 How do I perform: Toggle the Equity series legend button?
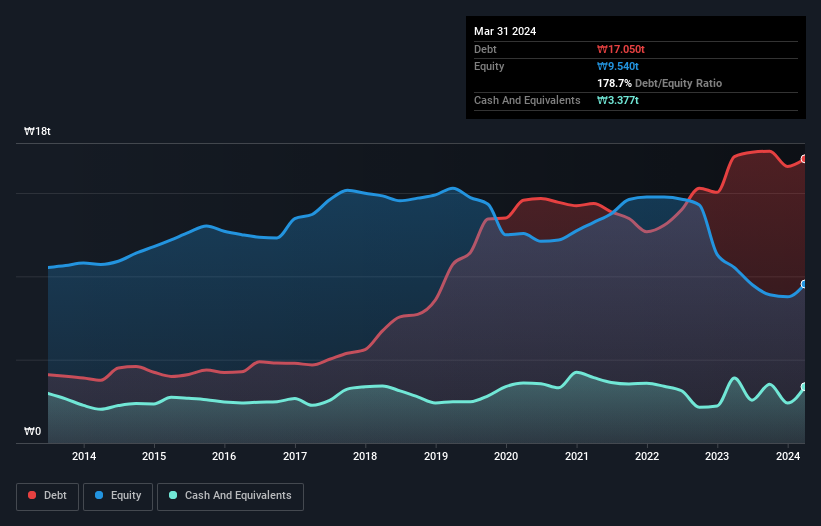(118, 496)
